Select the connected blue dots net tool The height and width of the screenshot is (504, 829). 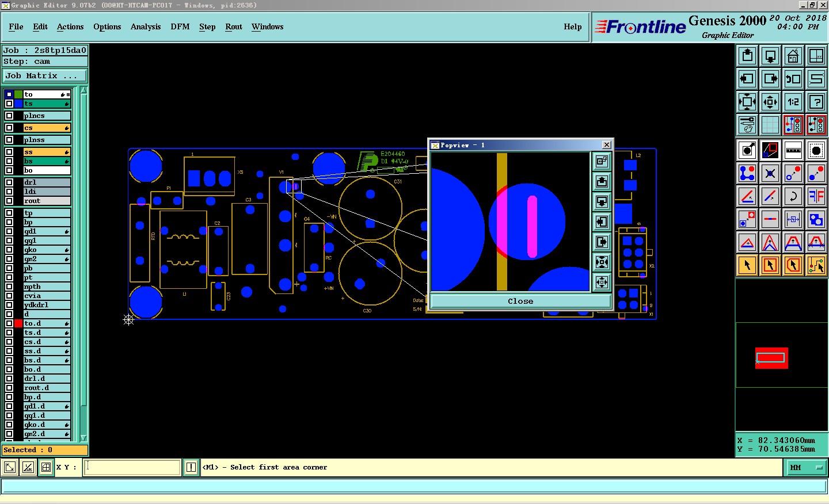pos(747,173)
